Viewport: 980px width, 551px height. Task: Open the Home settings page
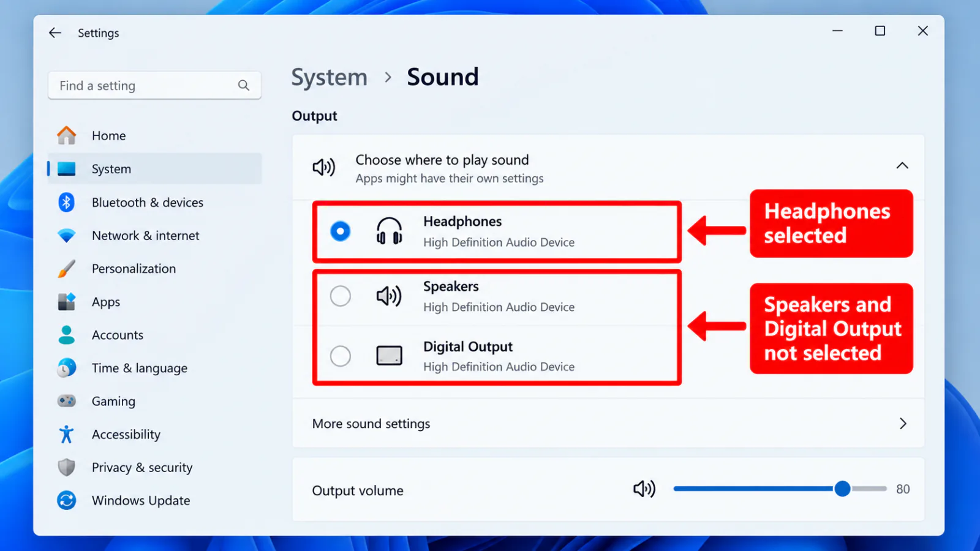pos(155,135)
